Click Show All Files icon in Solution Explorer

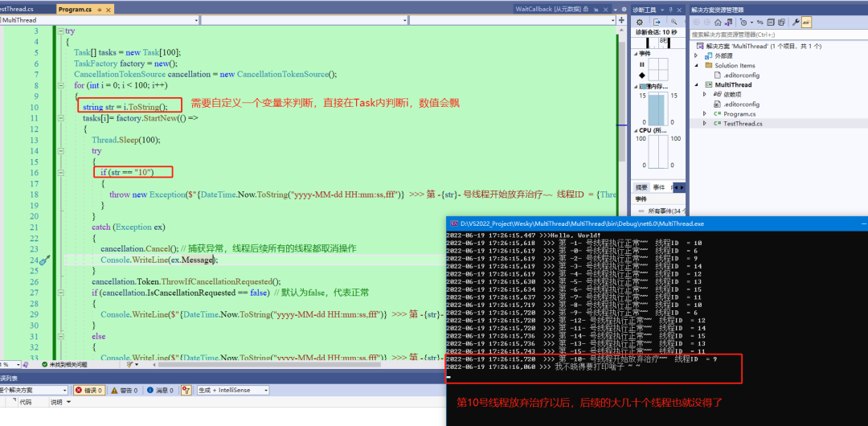781,23
